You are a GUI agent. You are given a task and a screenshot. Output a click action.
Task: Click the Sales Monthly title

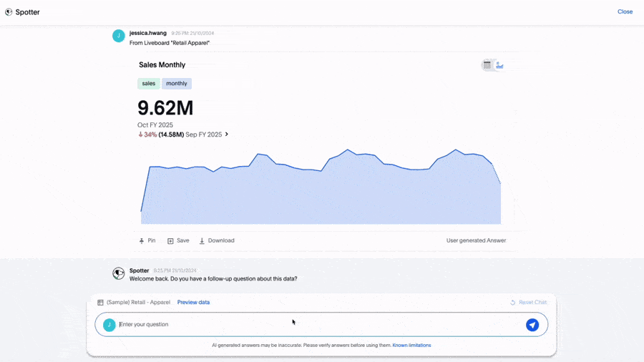[x=162, y=65]
